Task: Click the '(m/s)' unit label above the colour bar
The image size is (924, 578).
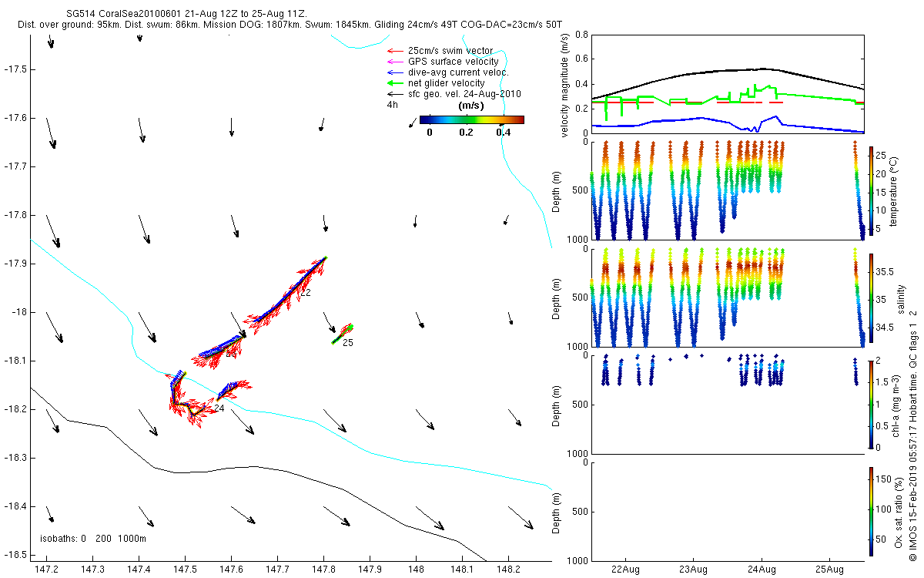Action: [x=470, y=105]
